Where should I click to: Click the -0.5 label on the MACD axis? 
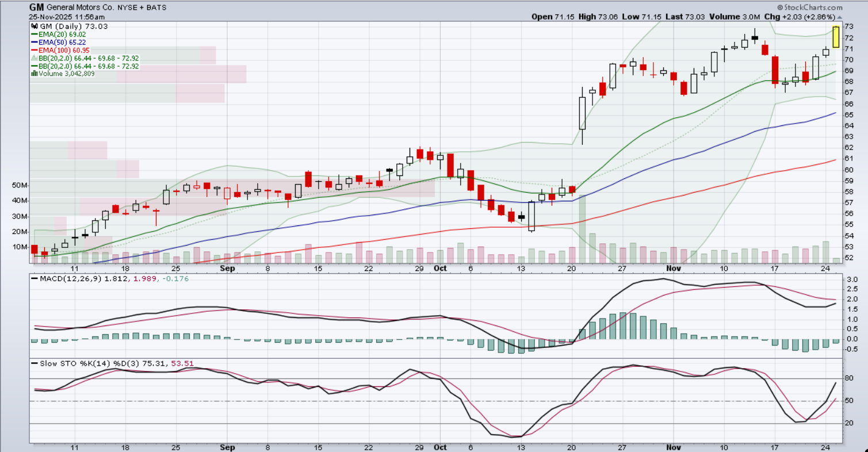[x=851, y=349]
